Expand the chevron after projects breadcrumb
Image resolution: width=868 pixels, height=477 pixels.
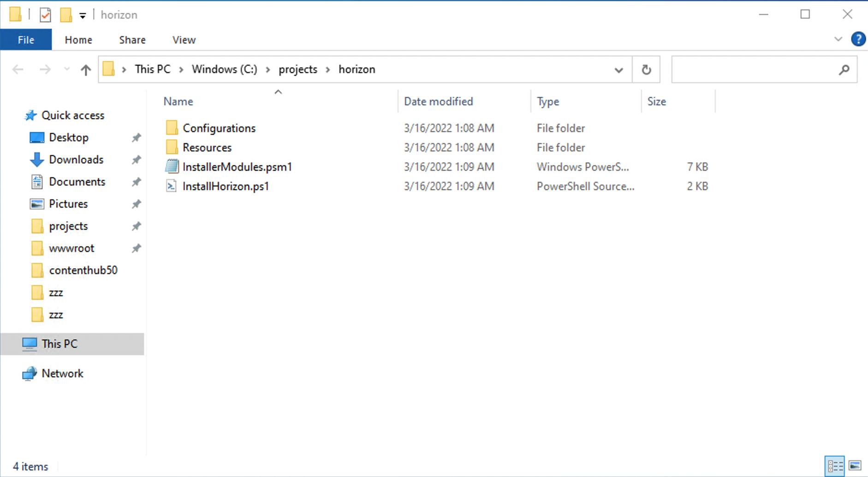[328, 70]
